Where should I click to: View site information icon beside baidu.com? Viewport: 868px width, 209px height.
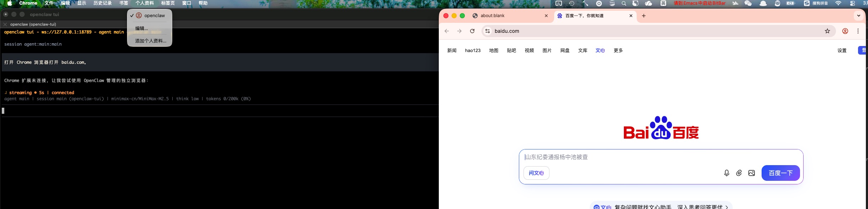pos(488,31)
